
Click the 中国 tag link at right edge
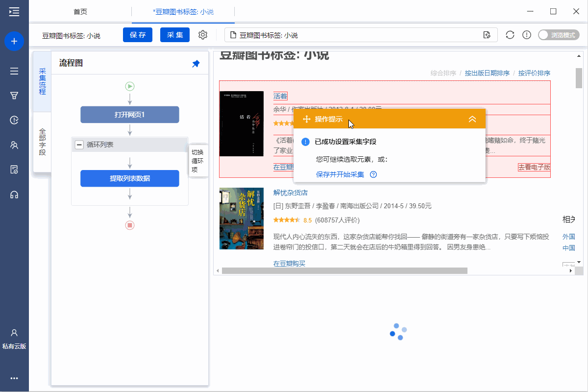pos(569,248)
